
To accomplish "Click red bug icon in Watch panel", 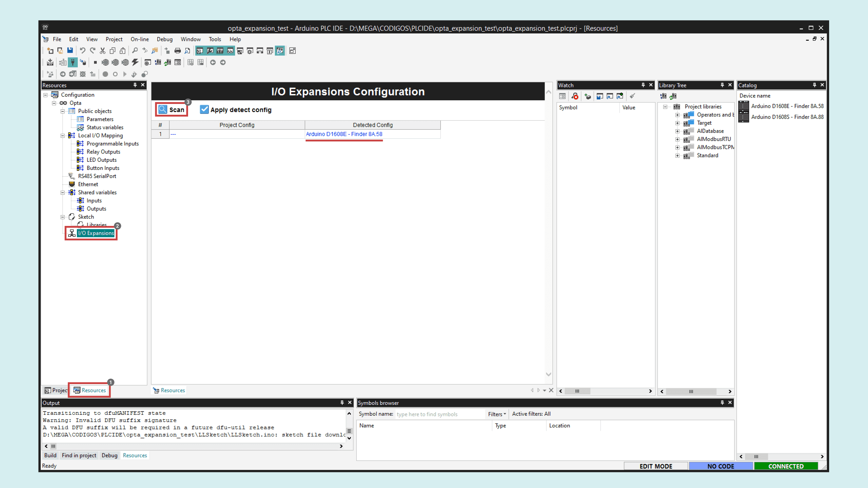I will point(575,96).
